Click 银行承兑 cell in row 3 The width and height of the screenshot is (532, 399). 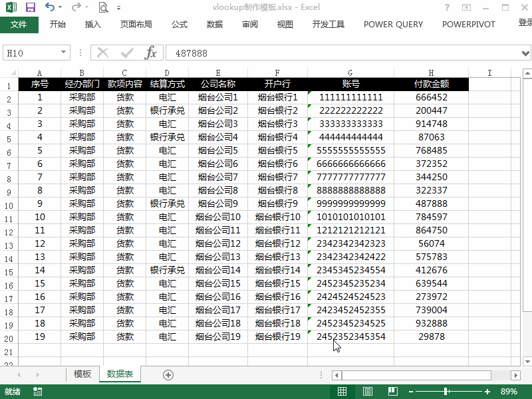pyautogui.click(x=168, y=110)
